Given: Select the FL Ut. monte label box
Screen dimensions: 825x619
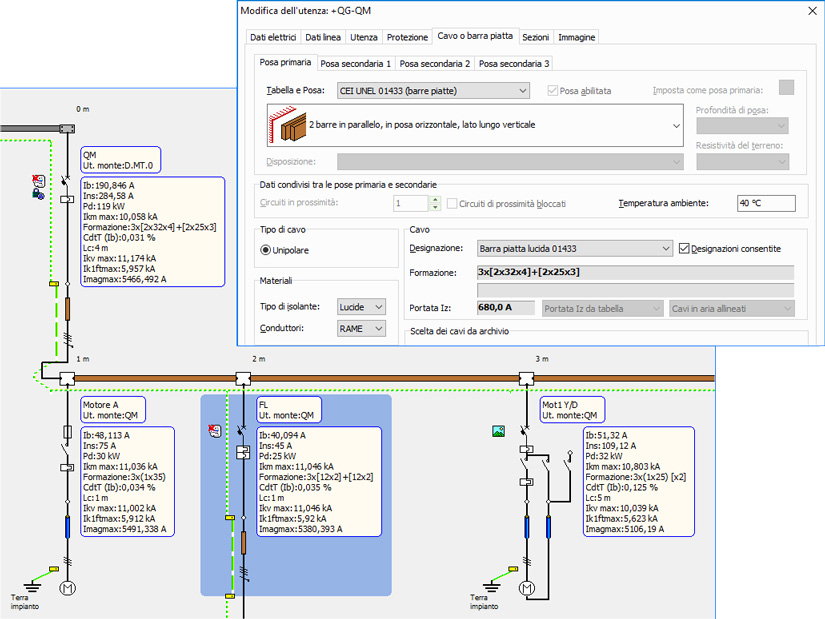Looking at the screenshot, I should (x=288, y=410).
